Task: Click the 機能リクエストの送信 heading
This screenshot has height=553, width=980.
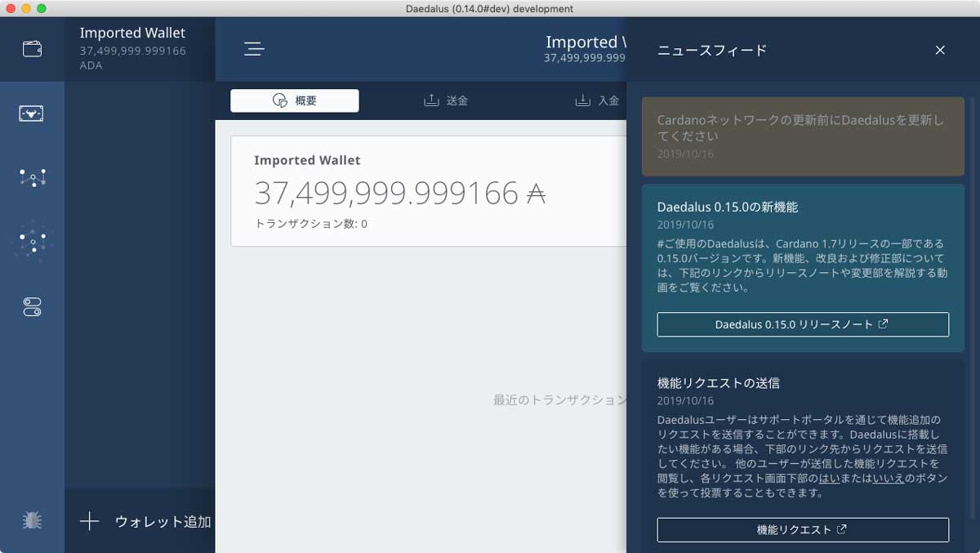Action: click(719, 383)
